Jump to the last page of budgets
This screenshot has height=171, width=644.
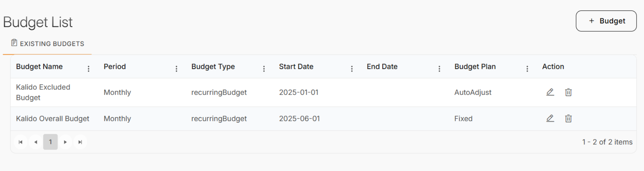[80, 142]
